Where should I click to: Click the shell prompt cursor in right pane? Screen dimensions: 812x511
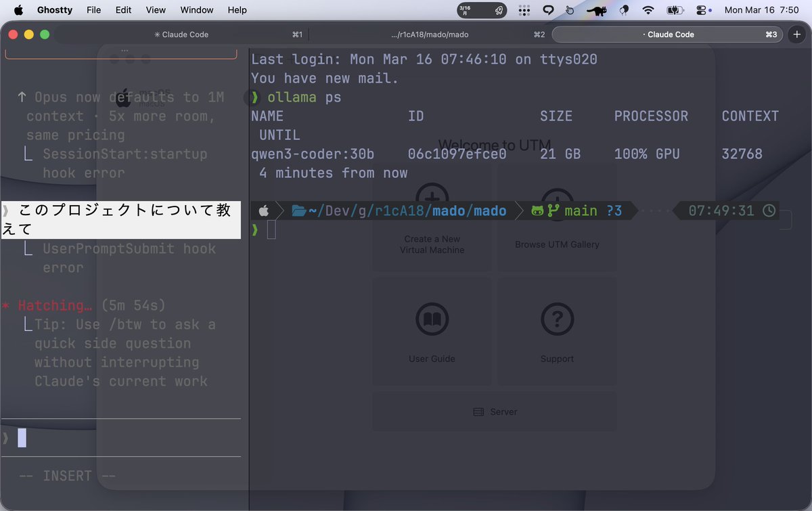(x=271, y=230)
